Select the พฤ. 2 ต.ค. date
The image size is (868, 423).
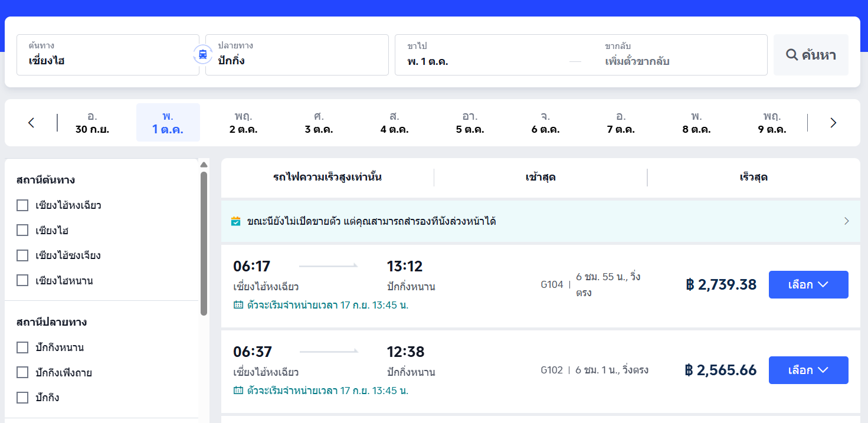click(244, 122)
